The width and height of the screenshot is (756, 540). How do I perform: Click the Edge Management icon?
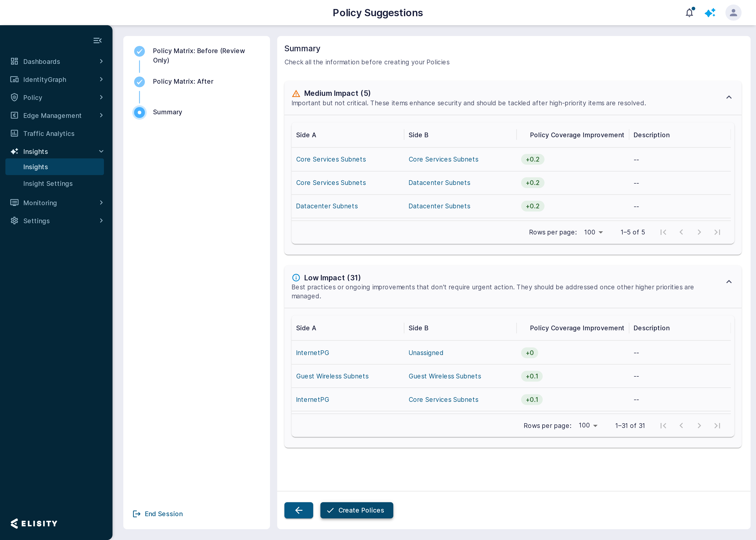(x=14, y=115)
